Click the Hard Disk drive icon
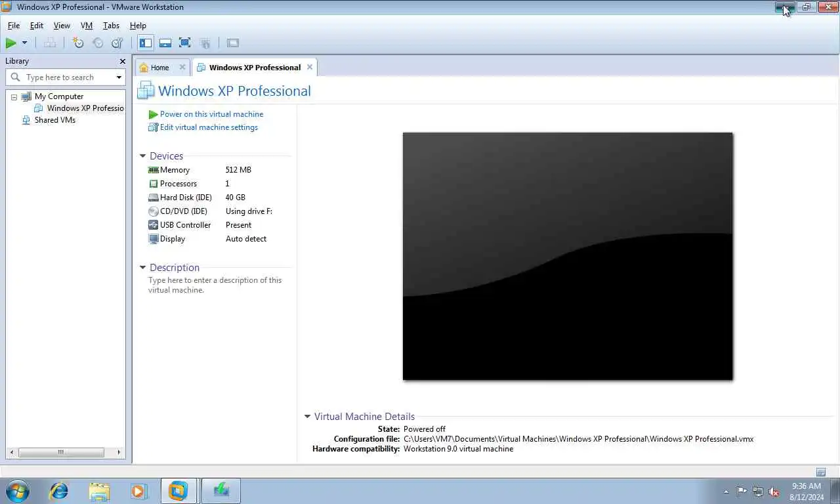 154,198
